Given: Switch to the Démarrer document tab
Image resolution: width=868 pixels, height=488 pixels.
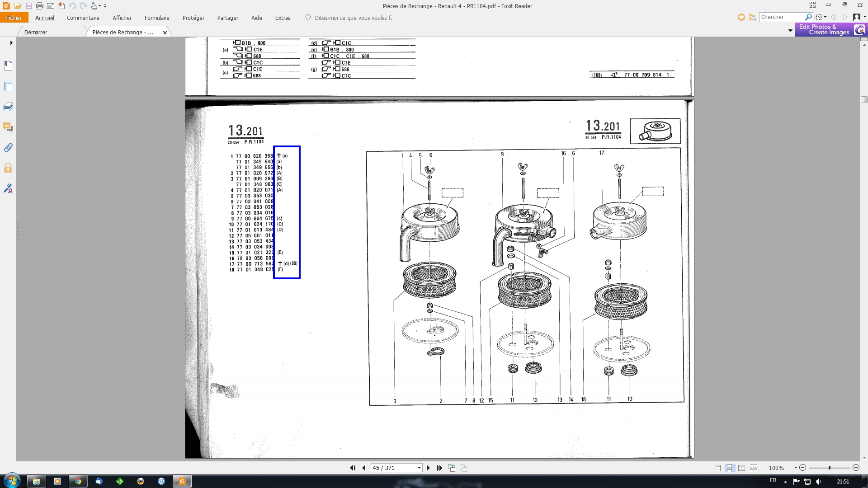Looking at the screenshot, I should click(x=36, y=33).
